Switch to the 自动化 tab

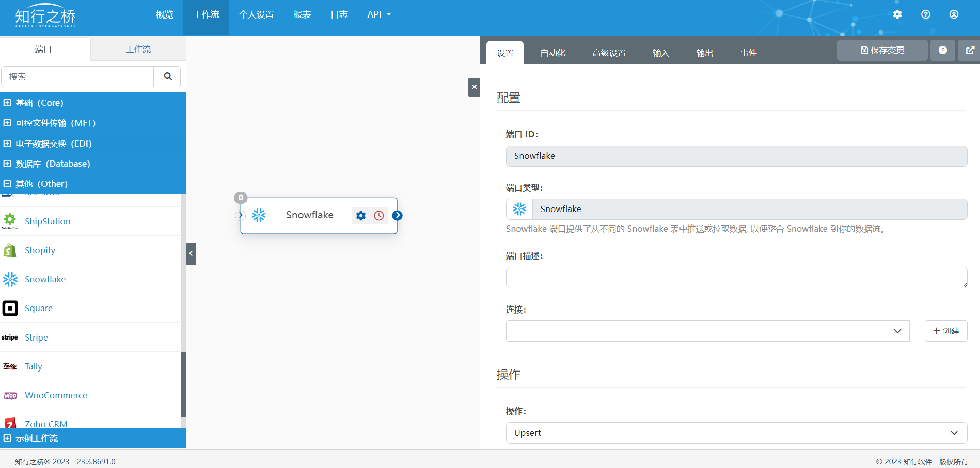coord(552,53)
